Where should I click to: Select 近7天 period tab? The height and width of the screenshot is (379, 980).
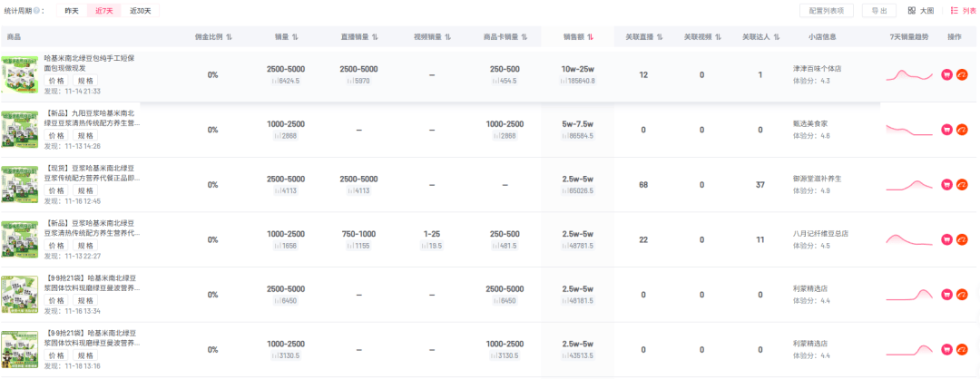[104, 11]
